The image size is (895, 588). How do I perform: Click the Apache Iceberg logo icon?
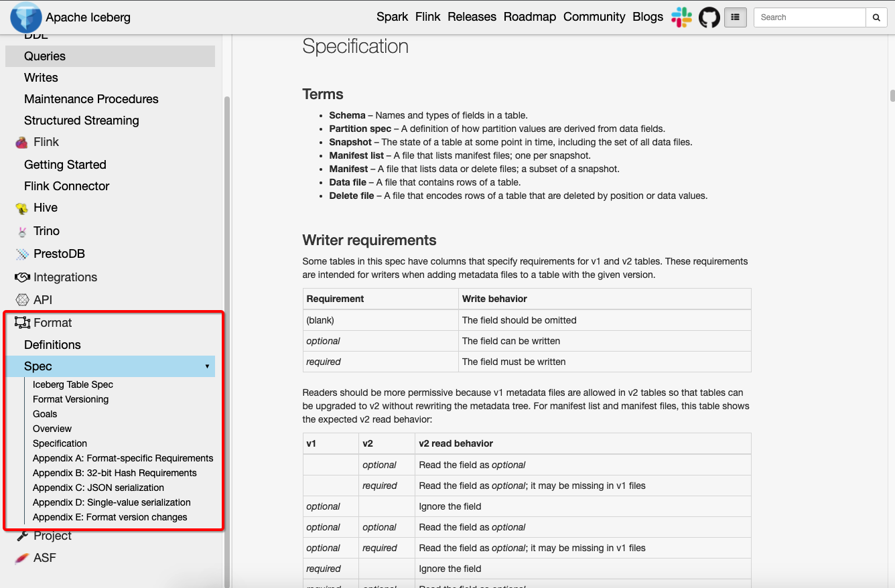[26, 17]
